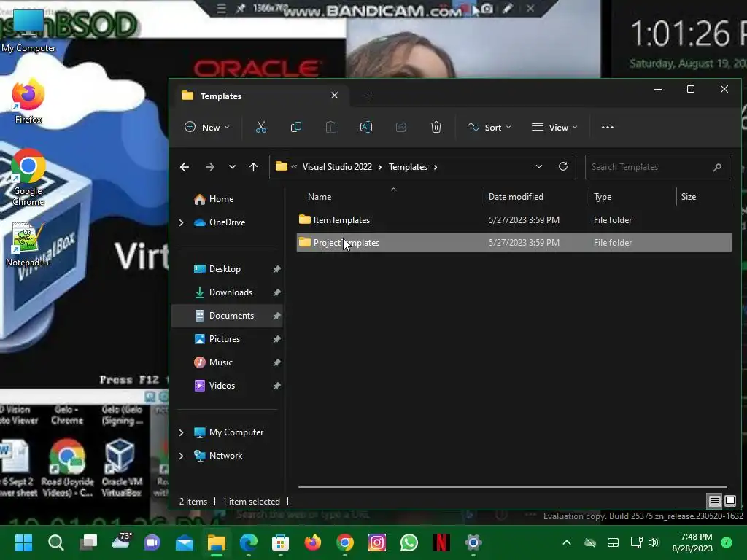The height and width of the screenshot is (560, 747).
Task: Expand Network tree node
Action: coord(181,456)
